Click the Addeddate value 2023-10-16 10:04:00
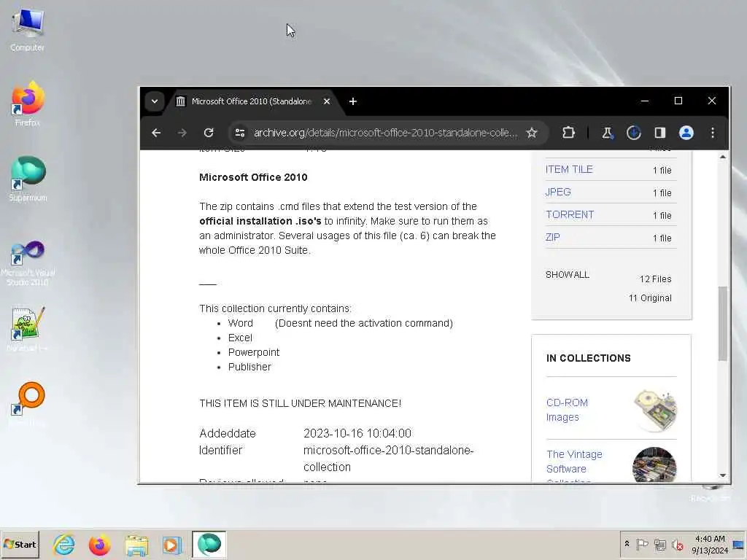 [357, 433]
